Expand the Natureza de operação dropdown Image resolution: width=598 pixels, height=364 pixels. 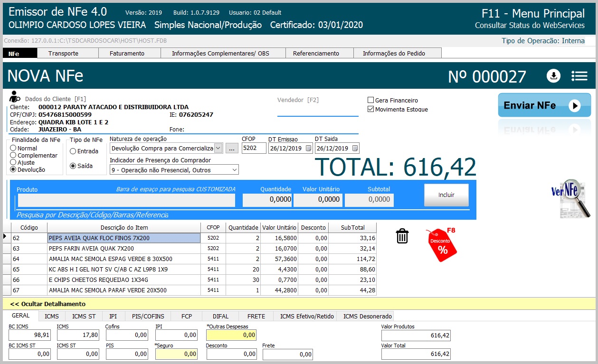coord(218,148)
